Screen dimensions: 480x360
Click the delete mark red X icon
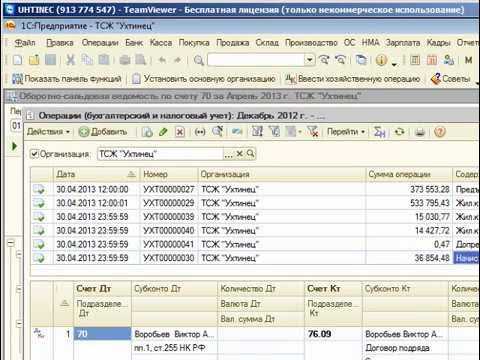pos(180,132)
